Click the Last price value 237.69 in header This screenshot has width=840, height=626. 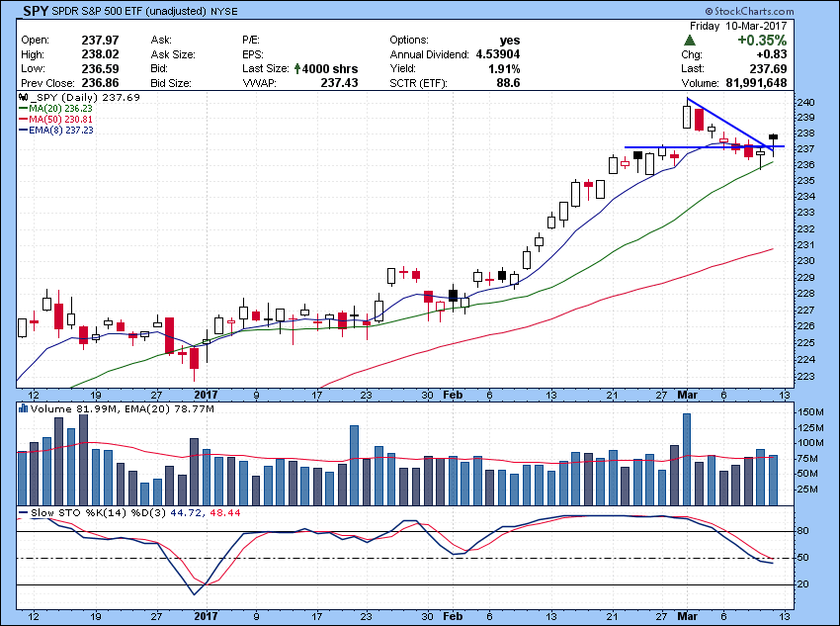tap(768, 68)
